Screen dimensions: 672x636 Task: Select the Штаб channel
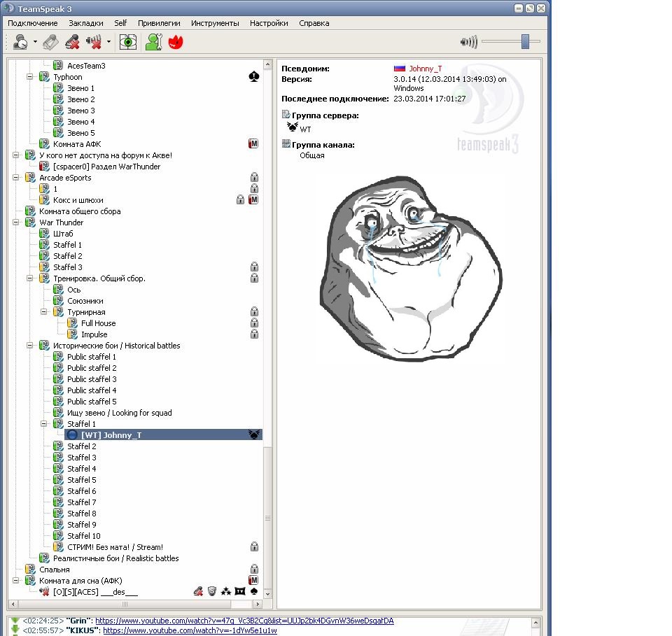click(x=63, y=234)
